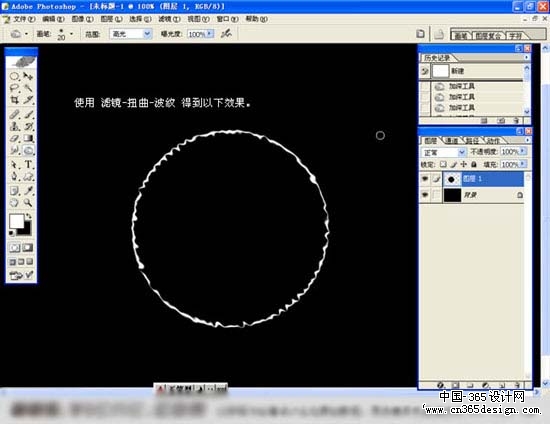Open the 滤镜 menu
550x424 pixels.
pyautogui.click(x=169, y=19)
